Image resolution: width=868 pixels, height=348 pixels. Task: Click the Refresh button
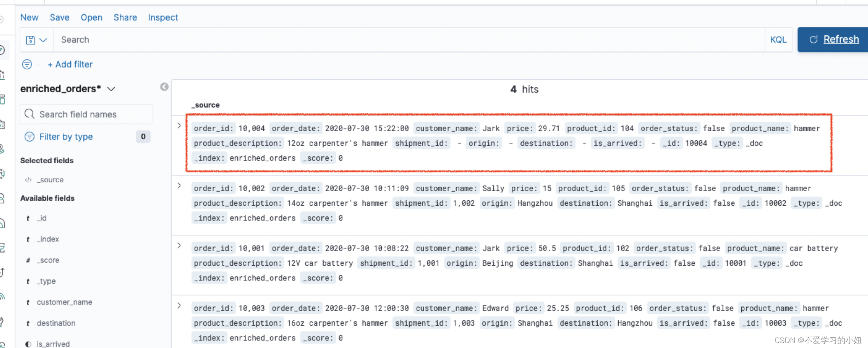833,39
